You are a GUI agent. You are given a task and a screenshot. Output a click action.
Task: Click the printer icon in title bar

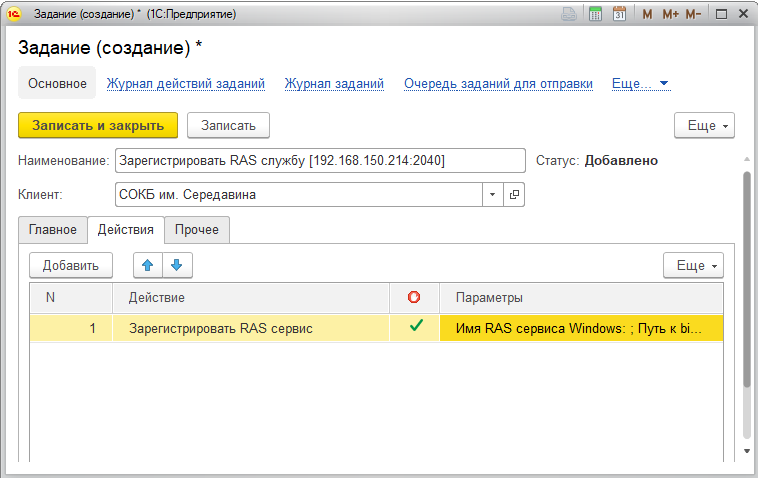tap(569, 14)
